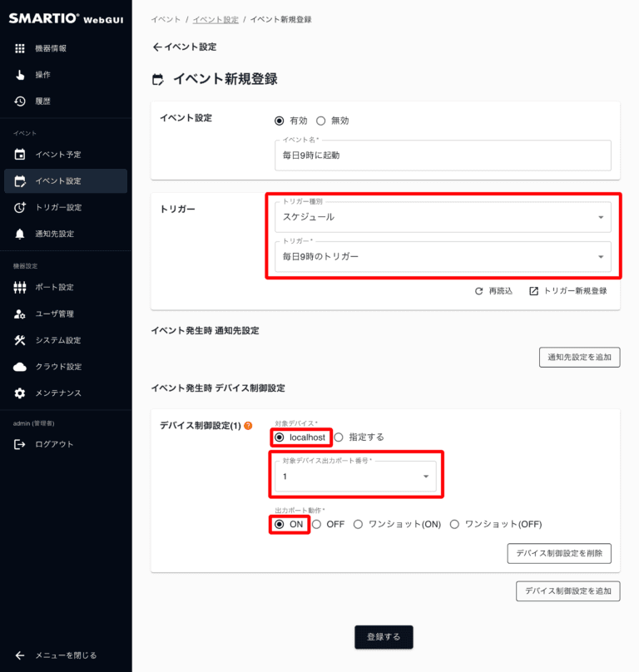This screenshot has height=672, width=639.
Task: Select ワンショット(OFF) port action
Action: pyautogui.click(x=454, y=524)
